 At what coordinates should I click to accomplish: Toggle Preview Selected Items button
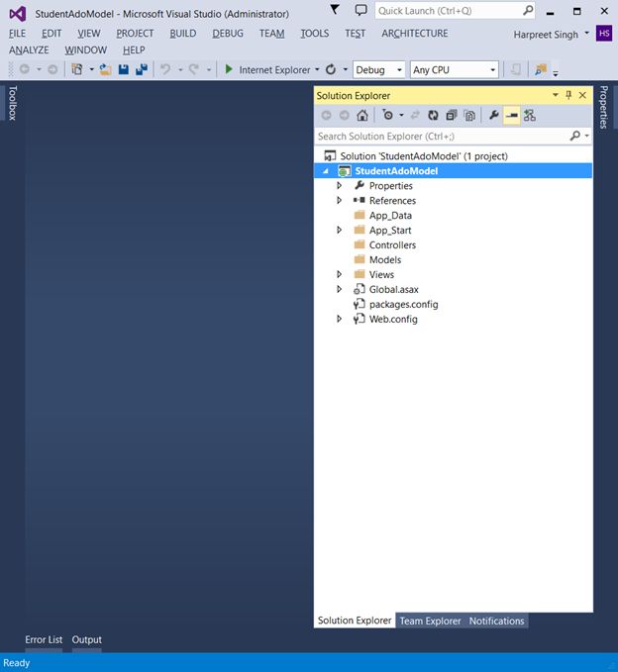(512, 115)
